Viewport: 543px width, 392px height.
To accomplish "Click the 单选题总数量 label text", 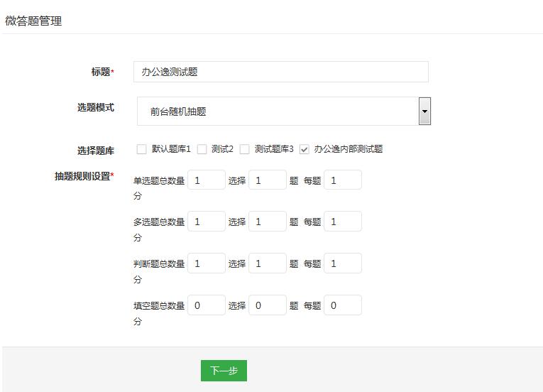I will [159, 180].
